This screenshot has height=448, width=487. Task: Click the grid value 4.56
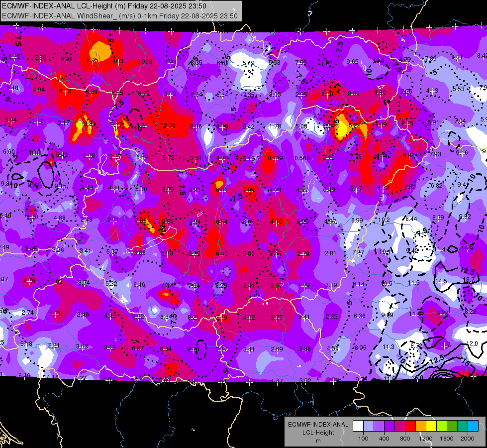pos(333,348)
